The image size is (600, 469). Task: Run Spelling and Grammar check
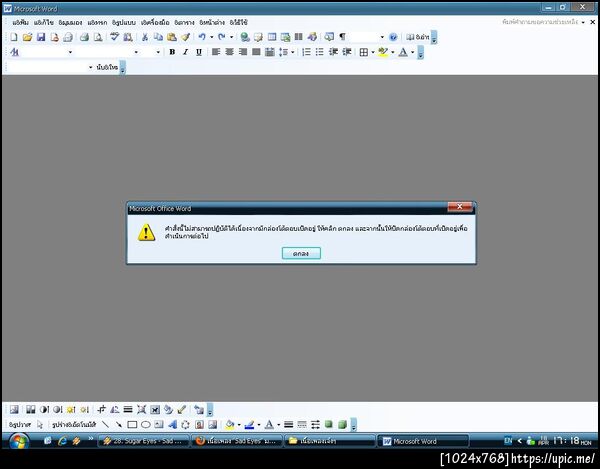pos(114,37)
